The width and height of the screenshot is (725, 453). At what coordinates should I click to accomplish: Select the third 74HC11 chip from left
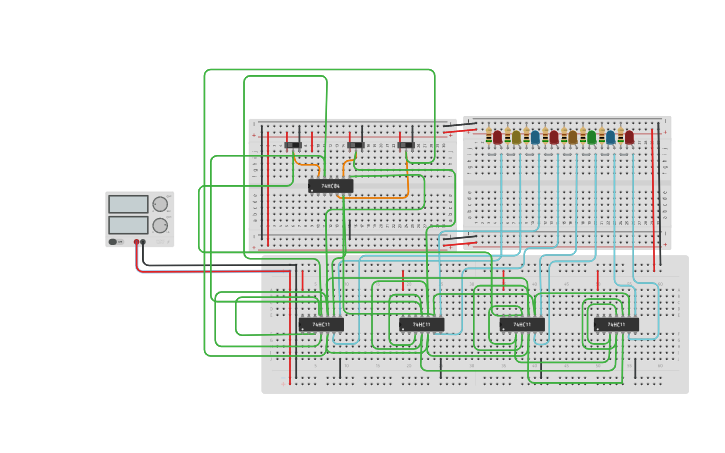coord(522,324)
